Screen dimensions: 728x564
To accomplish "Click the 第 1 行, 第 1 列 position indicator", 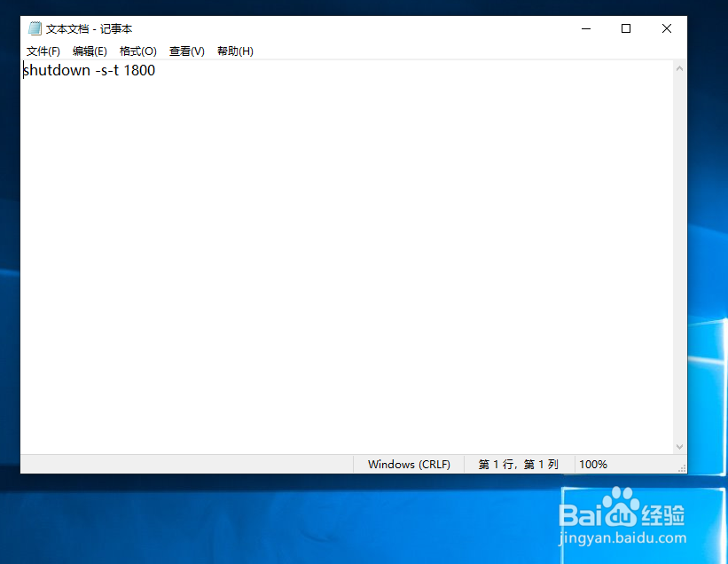I will pos(517,464).
